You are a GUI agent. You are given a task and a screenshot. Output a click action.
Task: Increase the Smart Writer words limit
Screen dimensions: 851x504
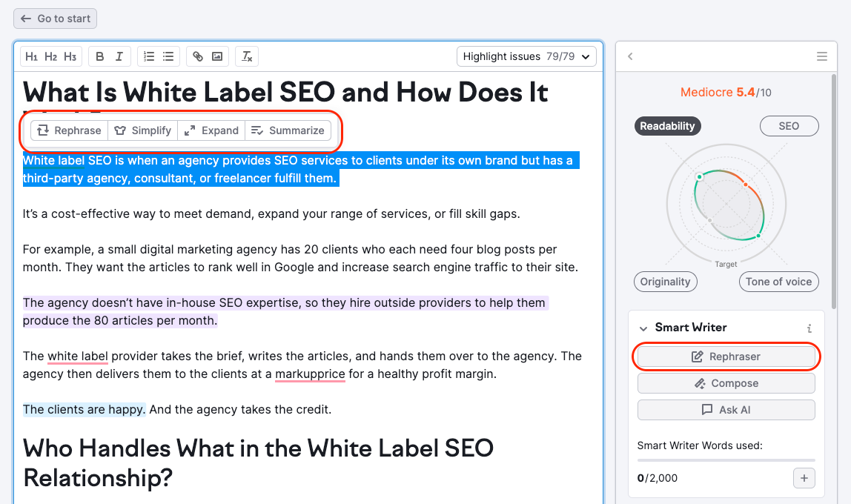pos(804,478)
